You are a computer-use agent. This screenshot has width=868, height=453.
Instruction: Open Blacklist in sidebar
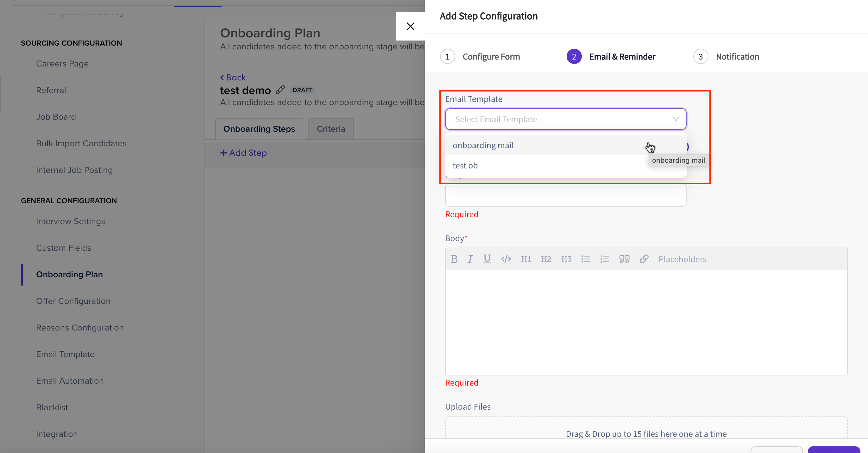(x=52, y=407)
